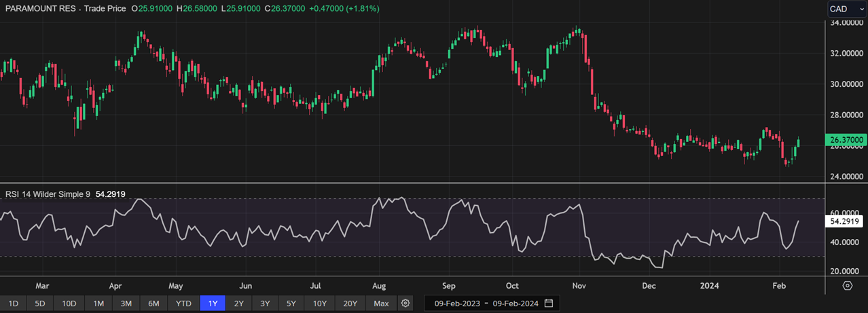Select the 3Y time range
This screenshot has height=313, width=868.
point(266,303)
